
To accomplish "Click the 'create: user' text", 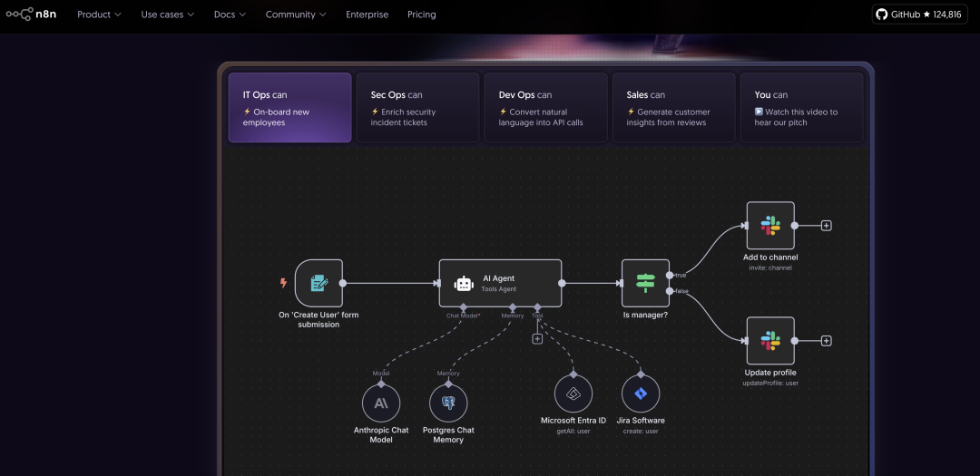I will (x=641, y=431).
